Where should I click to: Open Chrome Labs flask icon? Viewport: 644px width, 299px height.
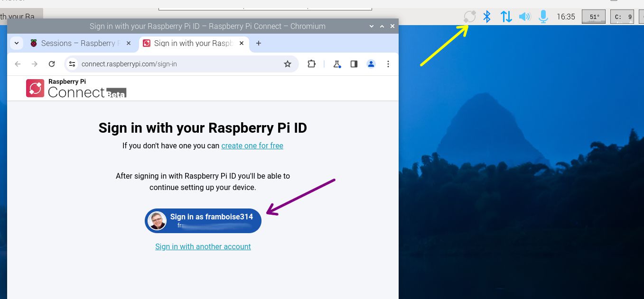337,64
